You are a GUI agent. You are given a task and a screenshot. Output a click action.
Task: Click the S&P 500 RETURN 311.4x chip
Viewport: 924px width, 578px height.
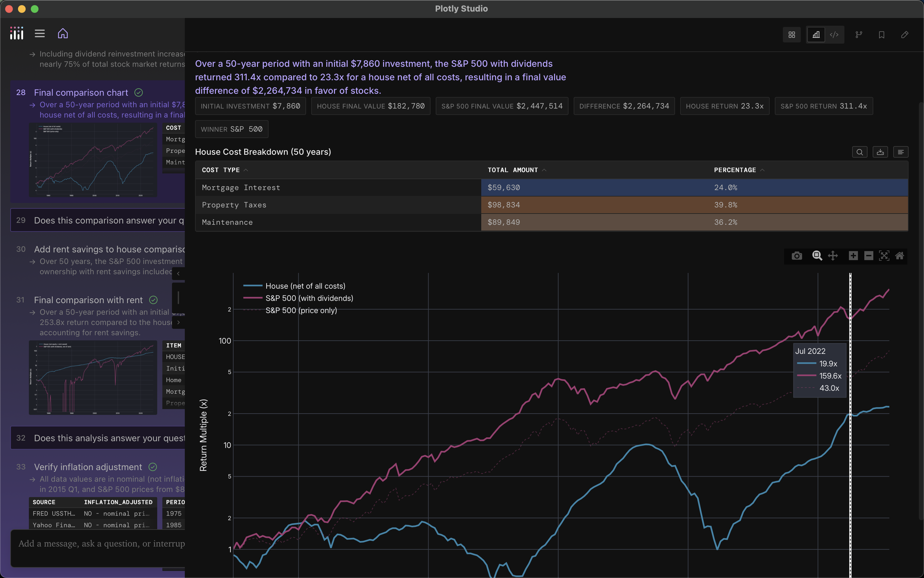[824, 106]
